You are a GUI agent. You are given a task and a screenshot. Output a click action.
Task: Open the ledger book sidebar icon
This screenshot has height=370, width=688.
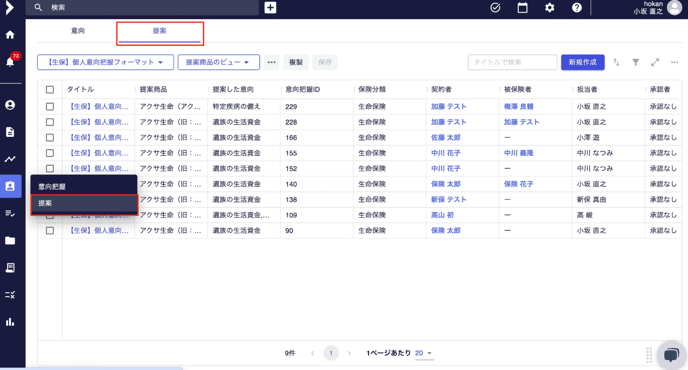[x=10, y=268]
